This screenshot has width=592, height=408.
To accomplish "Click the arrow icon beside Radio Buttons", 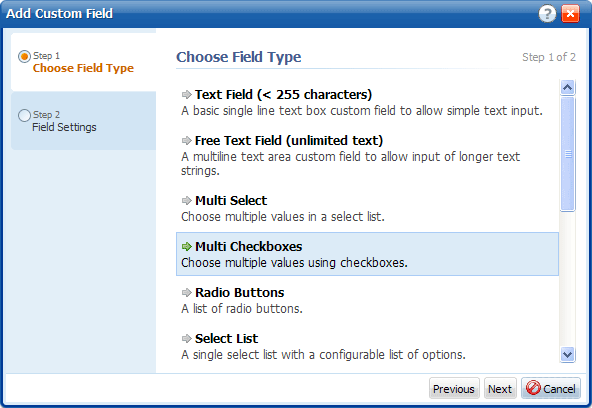I will [x=187, y=293].
